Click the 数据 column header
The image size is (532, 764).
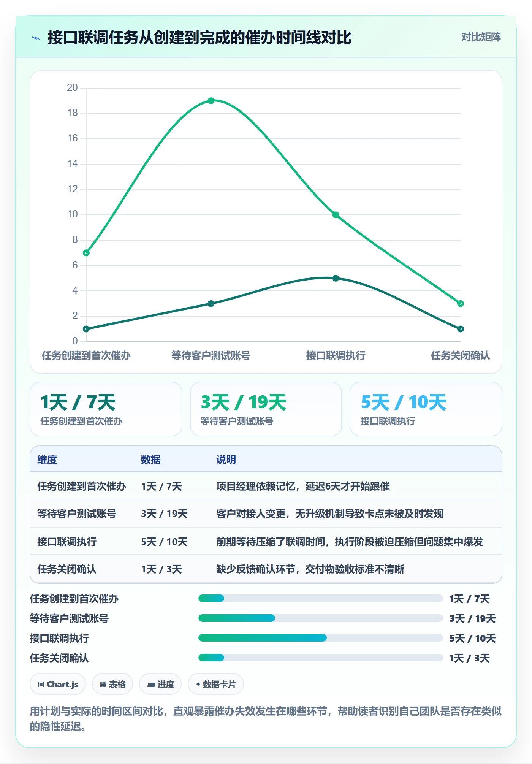(150, 460)
